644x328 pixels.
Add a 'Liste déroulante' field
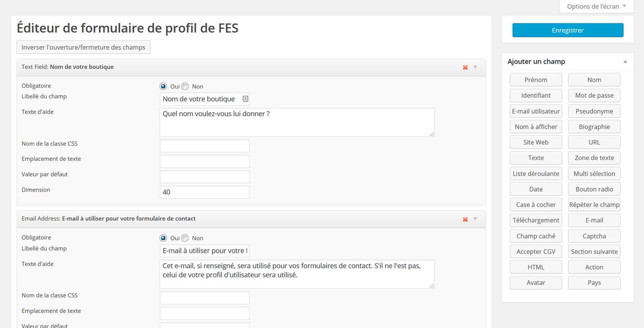pos(536,174)
